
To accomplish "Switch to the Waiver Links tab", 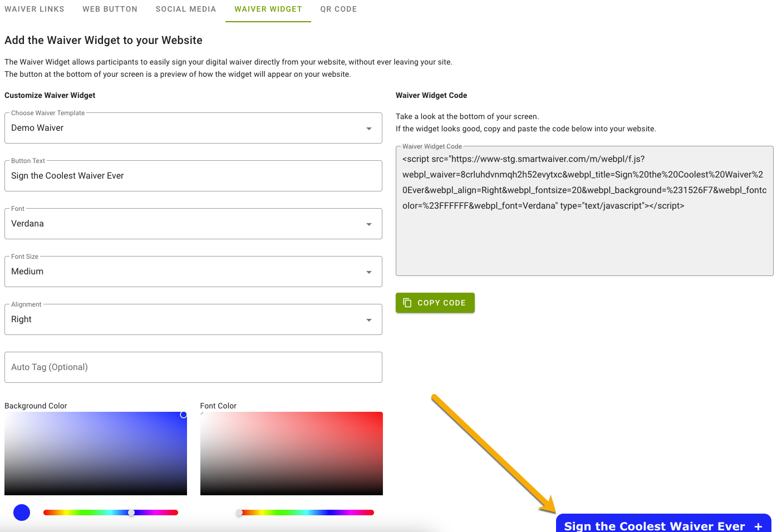I will (35, 9).
